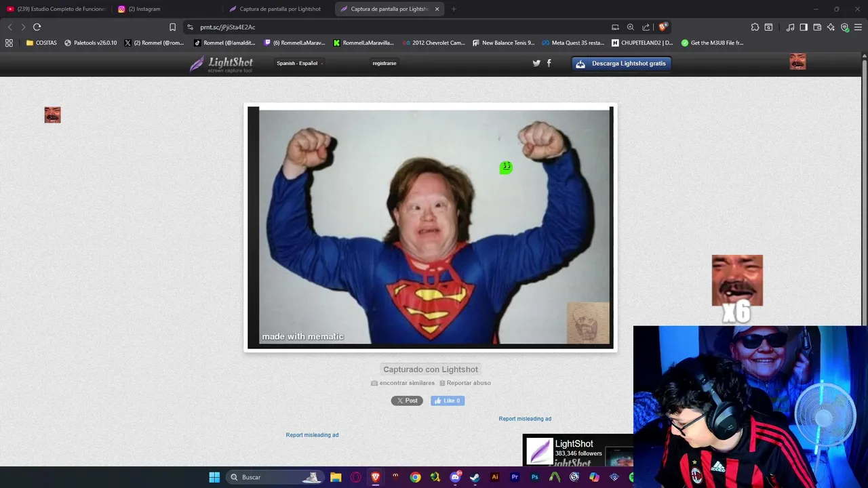Click the zoom magnifier icon in address bar
Screen dimensions: 868x488
click(x=631, y=27)
